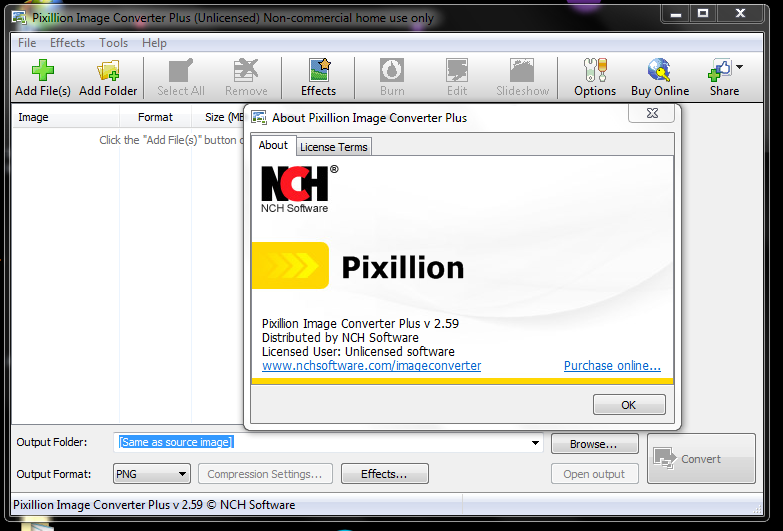Click the Share thumbs-up icon
Image resolution: width=783 pixels, height=531 pixels.
[x=720, y=70]
